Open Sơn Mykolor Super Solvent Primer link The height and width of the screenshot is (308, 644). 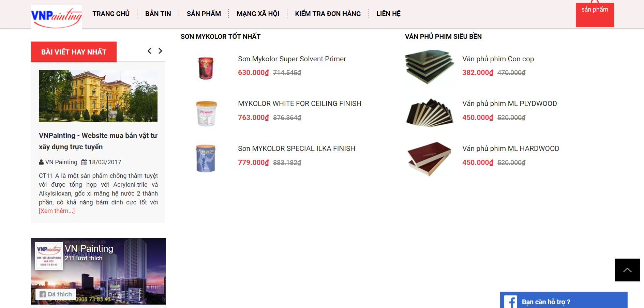tap(292, 59)
